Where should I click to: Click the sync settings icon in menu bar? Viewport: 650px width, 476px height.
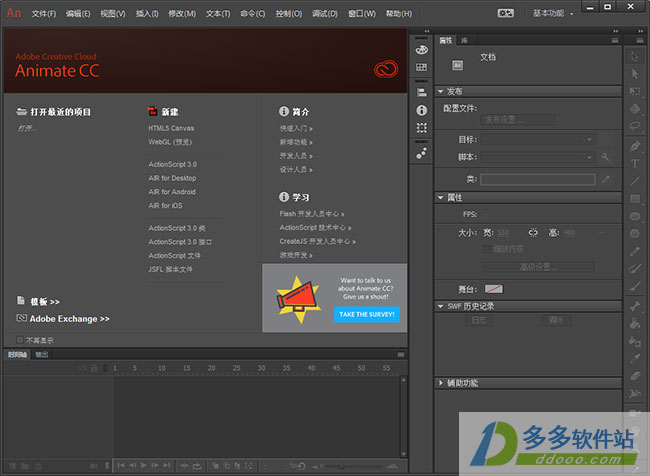[505, 13]
